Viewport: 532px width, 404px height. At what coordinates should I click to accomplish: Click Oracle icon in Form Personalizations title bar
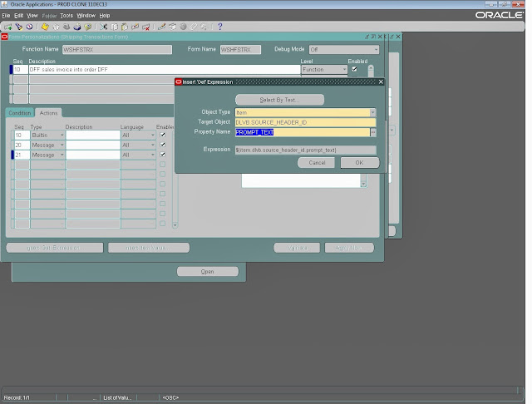click(x=4, y=37)
